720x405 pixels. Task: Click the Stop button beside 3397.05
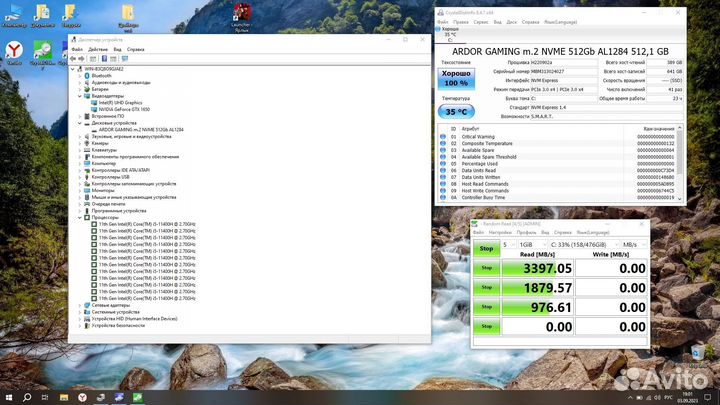486,268
